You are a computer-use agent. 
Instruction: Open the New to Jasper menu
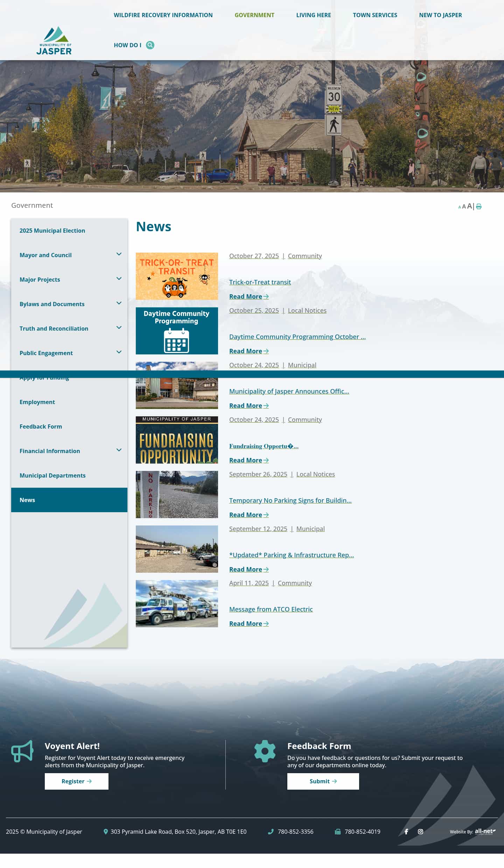[440, 15]
